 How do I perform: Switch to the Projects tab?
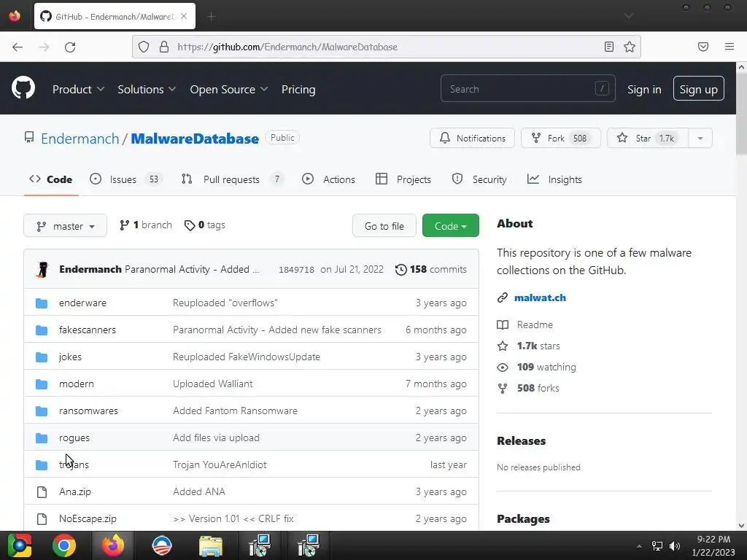tap(403, 179)
